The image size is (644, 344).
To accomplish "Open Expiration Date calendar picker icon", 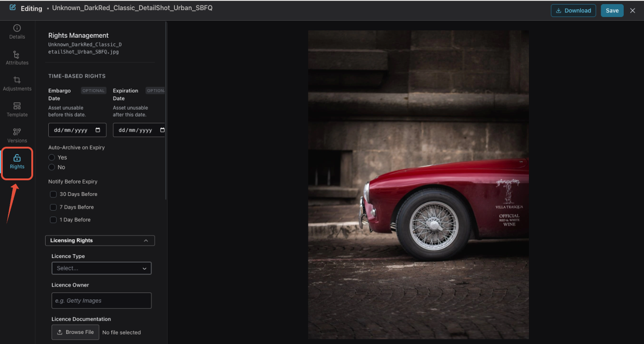I will [x=162, y=130].
